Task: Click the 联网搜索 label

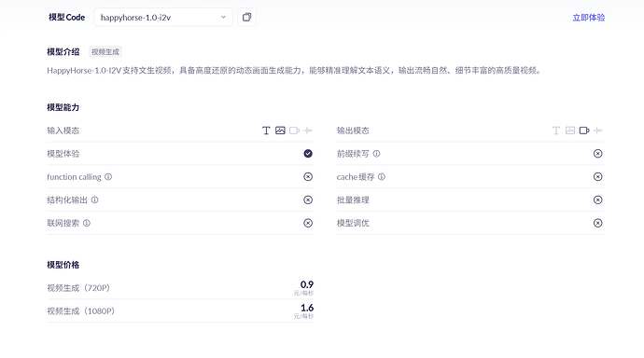Action: pyautogui.click(x=63, y=223)
